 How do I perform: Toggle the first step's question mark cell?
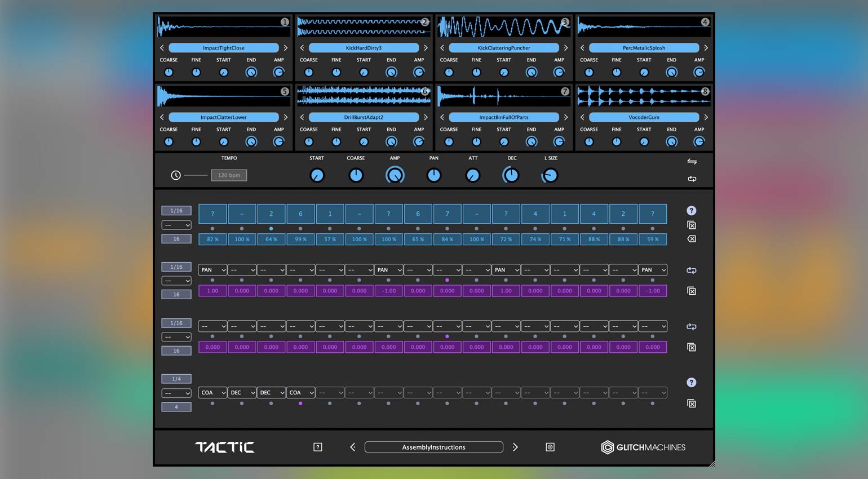(x=212, y=214)
